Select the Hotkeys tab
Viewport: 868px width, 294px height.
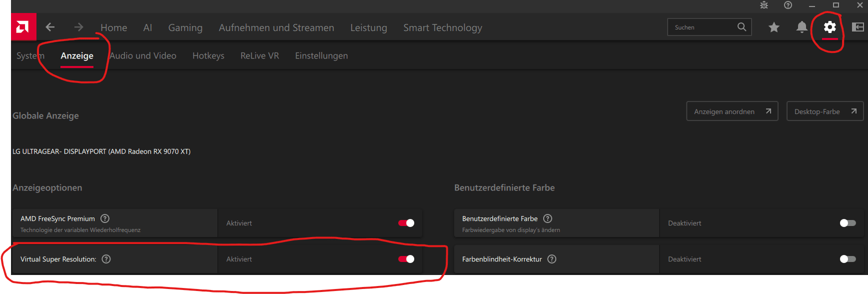pos(208,55)
